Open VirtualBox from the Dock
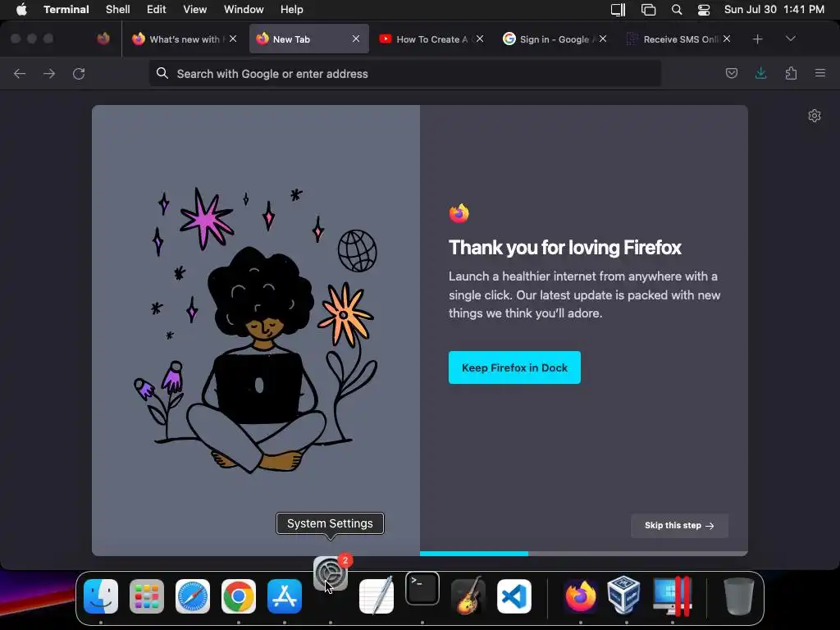840x630 pixels. tap(624, 596)
